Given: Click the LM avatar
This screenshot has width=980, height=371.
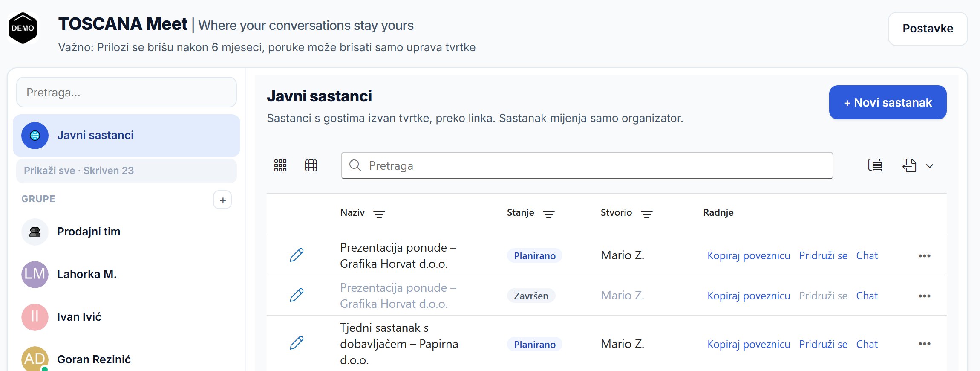Looking at the screenshot, I should coord(35,274).
